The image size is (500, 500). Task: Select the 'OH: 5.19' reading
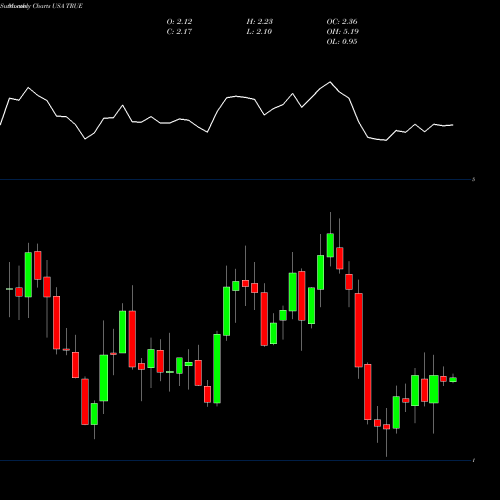343,31
